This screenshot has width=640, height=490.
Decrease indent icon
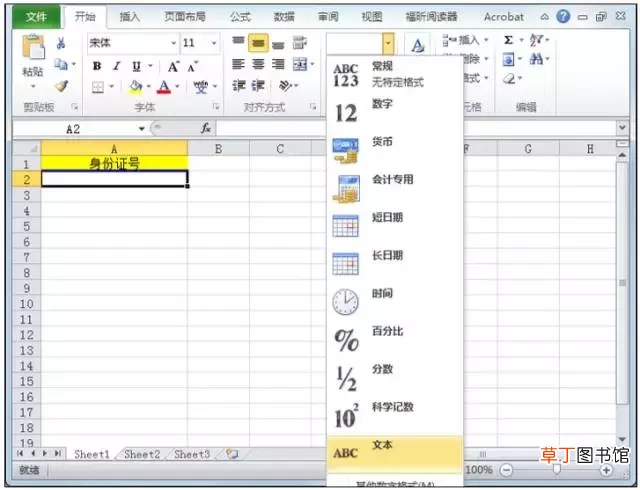(x=238, y=86)
